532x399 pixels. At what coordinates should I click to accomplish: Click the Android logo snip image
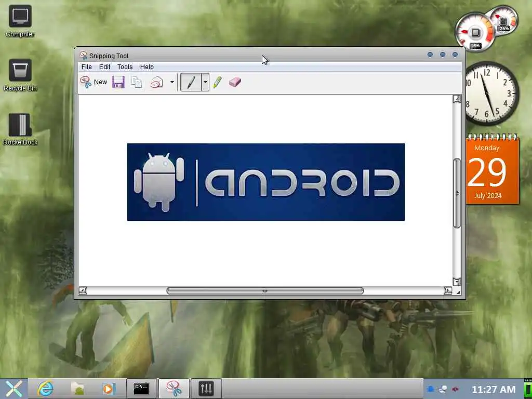[x=265, y=182]
